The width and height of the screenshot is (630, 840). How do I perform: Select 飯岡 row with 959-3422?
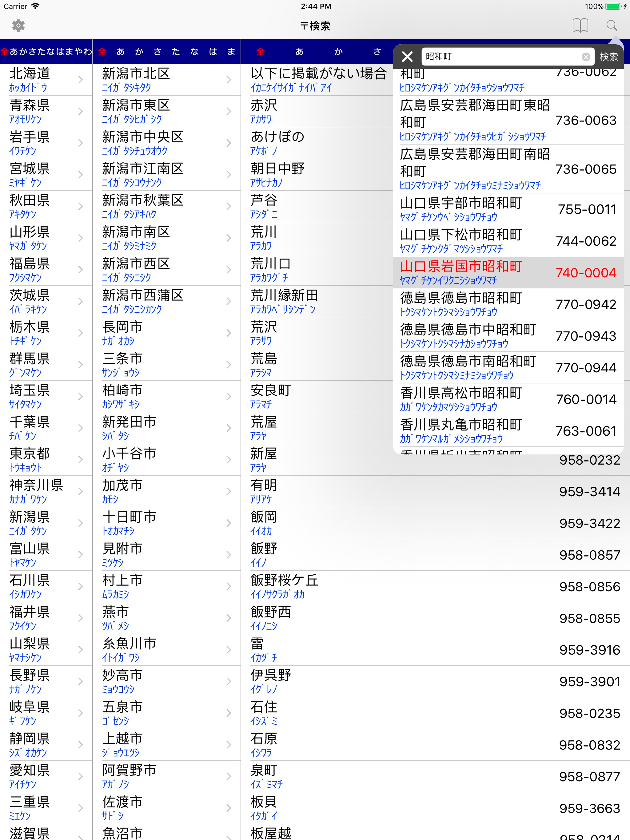coord(436,523)
